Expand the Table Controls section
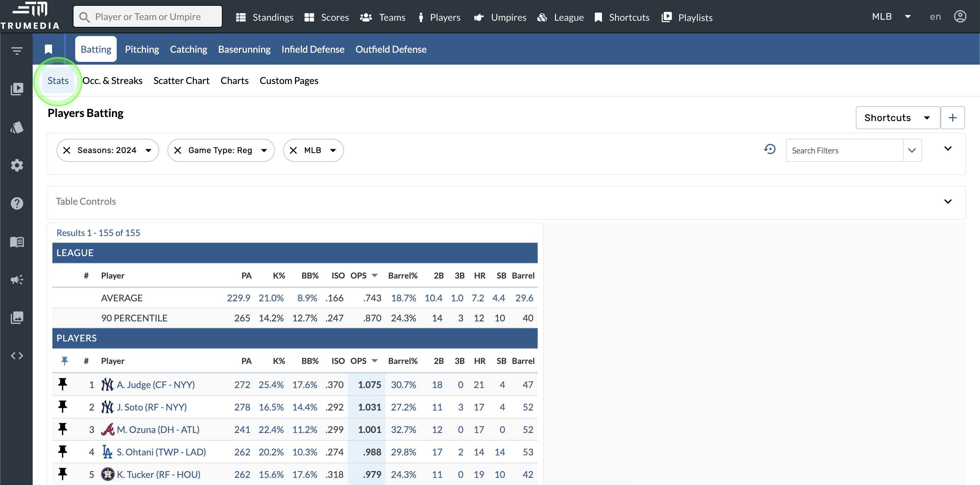Viewport: 980px width, 485px height. coord(948,202)
